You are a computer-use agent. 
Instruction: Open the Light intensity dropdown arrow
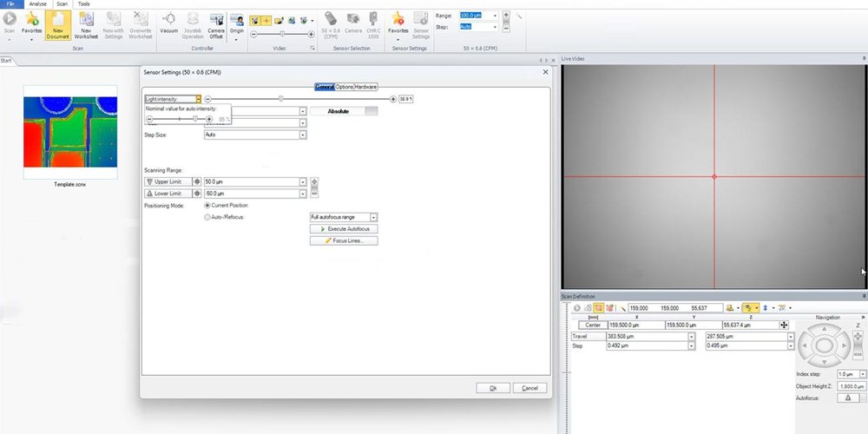198,99
